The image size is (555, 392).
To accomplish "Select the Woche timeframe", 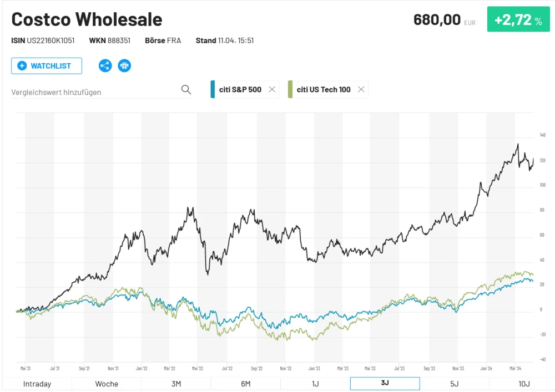I will pyautogui.click(x=105, y=383).
